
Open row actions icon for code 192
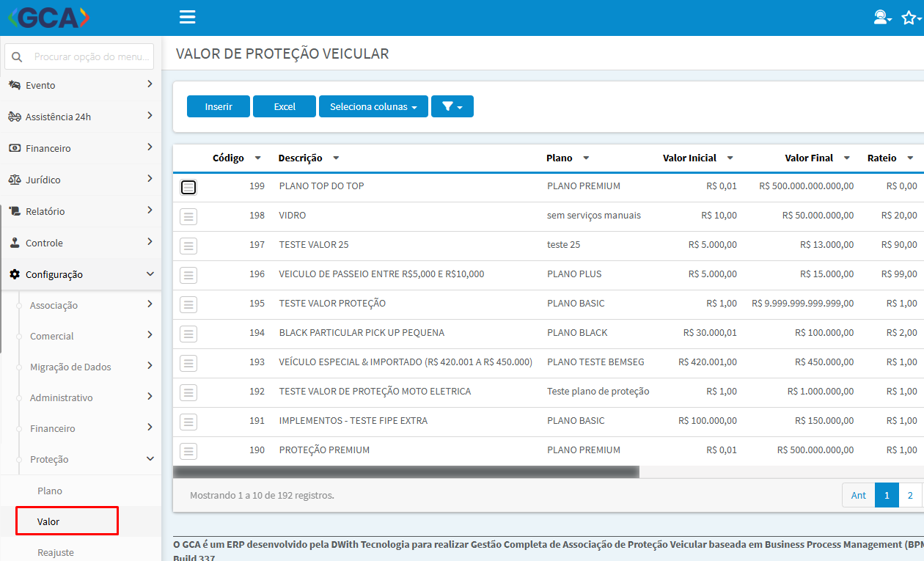tap(188, 392)
